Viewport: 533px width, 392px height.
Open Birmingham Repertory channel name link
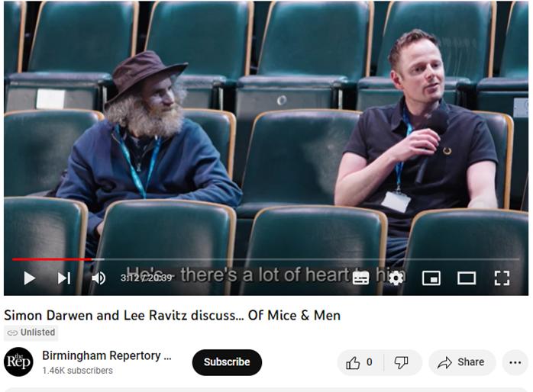(107, 355)
